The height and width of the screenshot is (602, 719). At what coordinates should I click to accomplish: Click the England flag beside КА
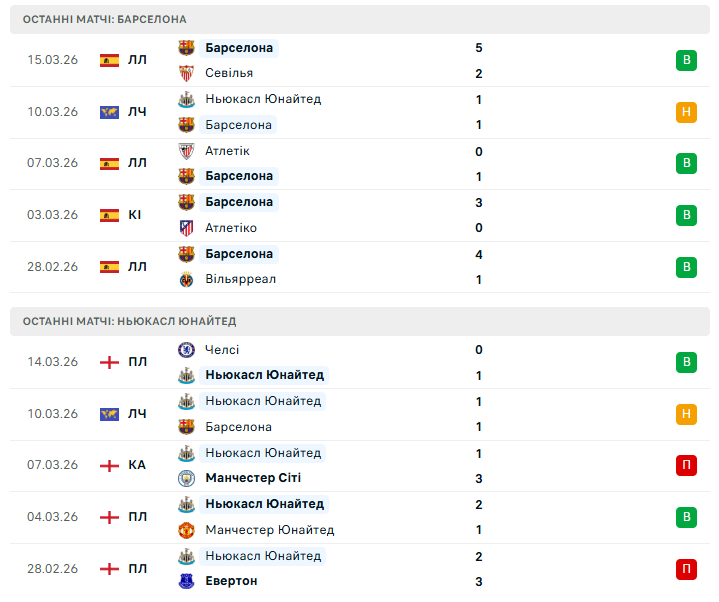[x=109, y=465]
